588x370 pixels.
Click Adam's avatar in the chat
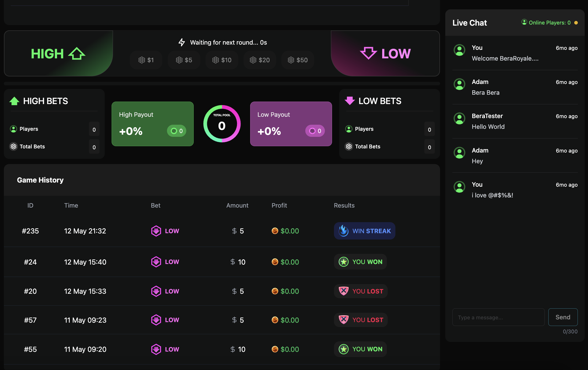[459, 85]
